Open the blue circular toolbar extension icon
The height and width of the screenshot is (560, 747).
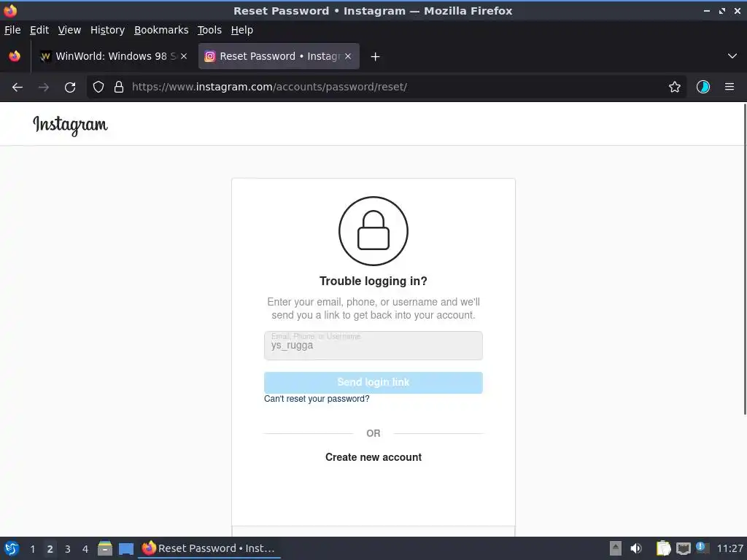point(703,87)
